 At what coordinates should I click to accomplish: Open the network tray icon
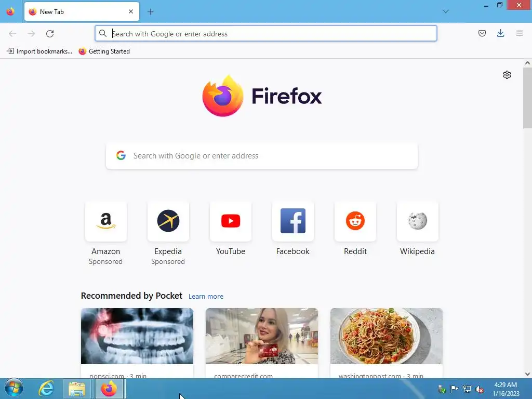point(467,389)
